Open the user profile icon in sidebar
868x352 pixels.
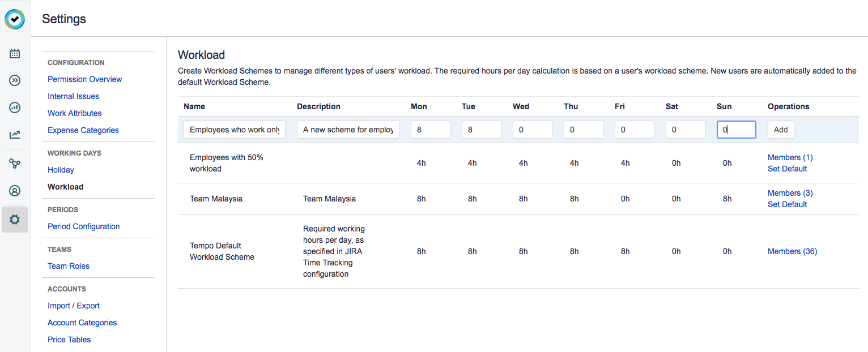click(14, 191)
